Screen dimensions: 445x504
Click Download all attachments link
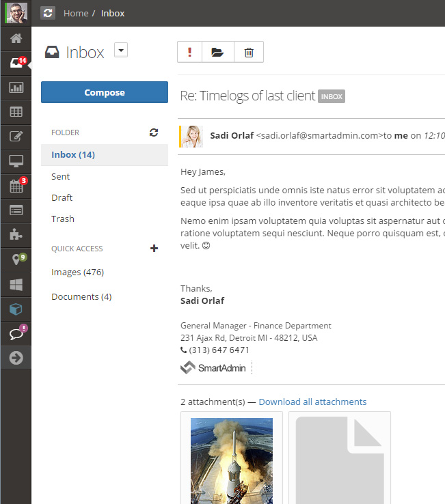point(312,402)
